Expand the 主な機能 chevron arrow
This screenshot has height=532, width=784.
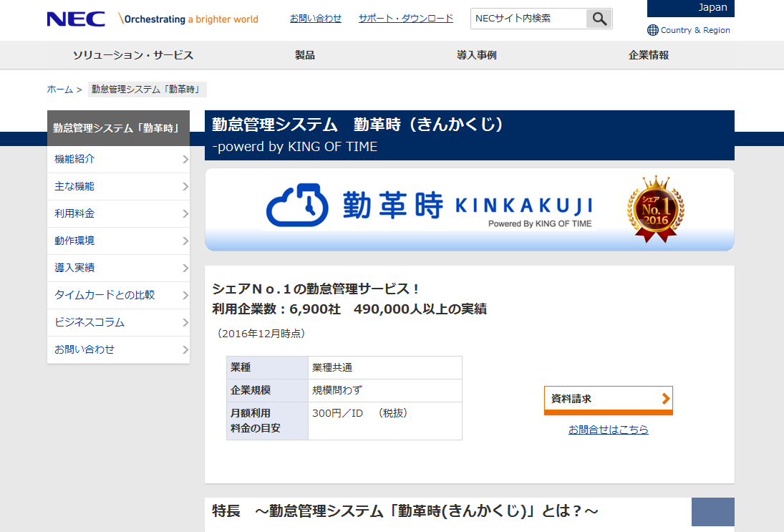coord(185,186)
